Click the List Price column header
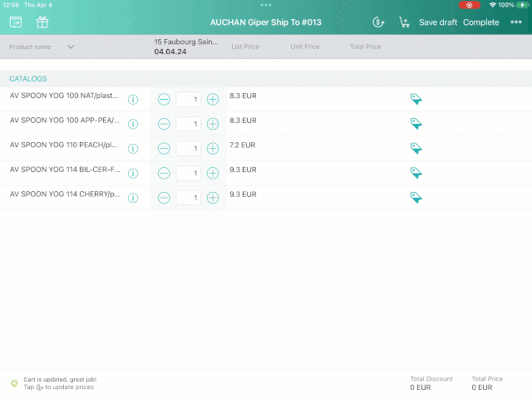This screenshot has width=532, height=399. (x=245, y=47)
